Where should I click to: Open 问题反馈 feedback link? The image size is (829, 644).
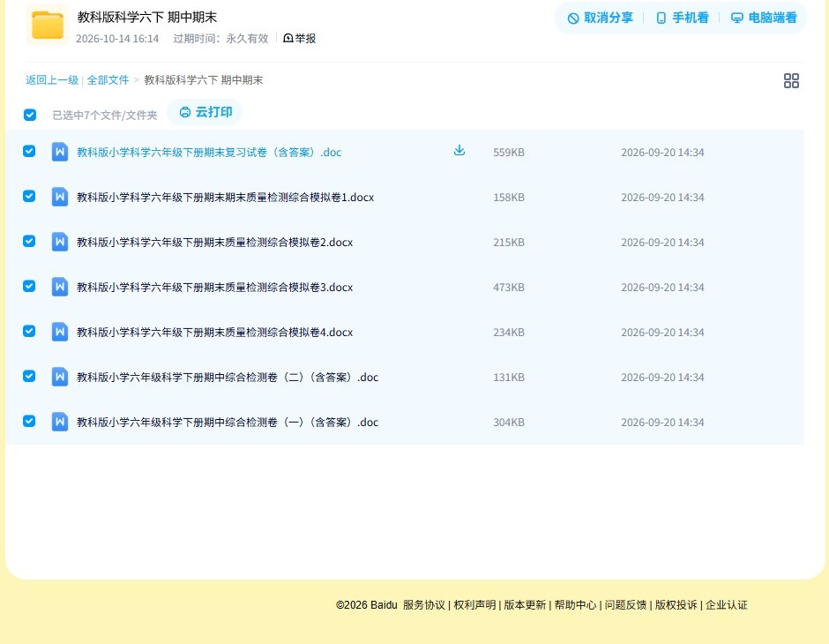pos(625,605)
